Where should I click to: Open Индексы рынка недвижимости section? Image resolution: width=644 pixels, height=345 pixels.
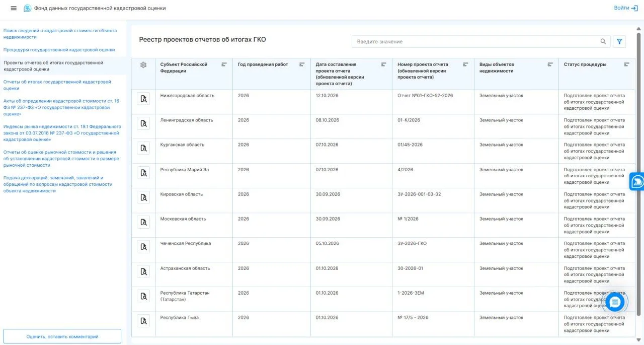click(x=62, y=133)
